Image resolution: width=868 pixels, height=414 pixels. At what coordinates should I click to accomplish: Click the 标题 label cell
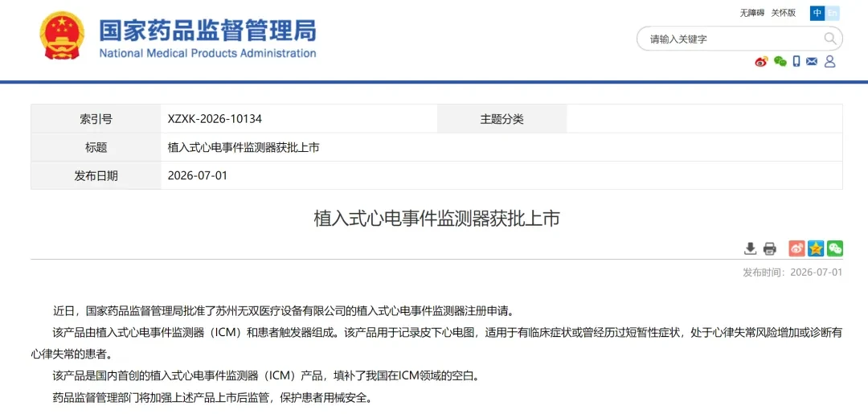96,148
